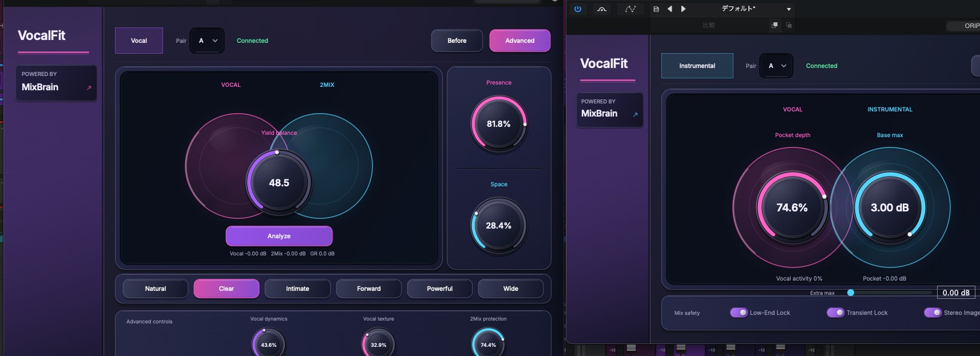Viewport: 980px width, 356px height.
Task: Click the Yield balance 48.5 knob
Action: click(279, 183)
